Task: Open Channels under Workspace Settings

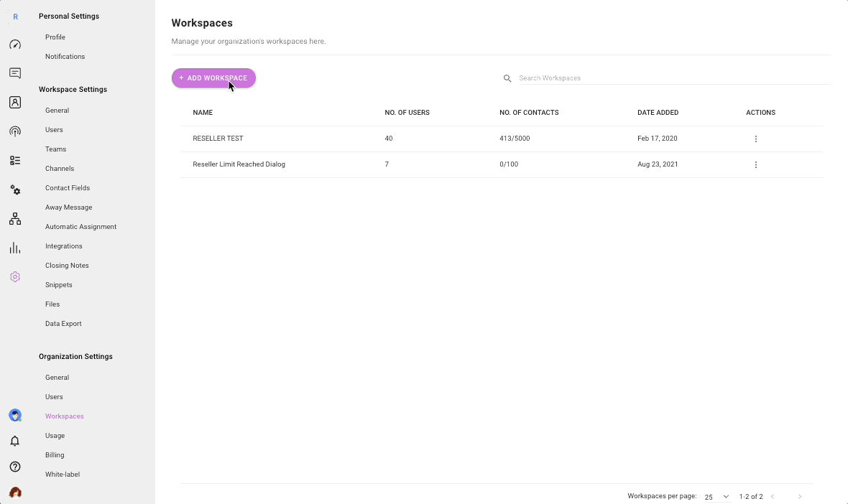Action: click(x=60, y=169)
